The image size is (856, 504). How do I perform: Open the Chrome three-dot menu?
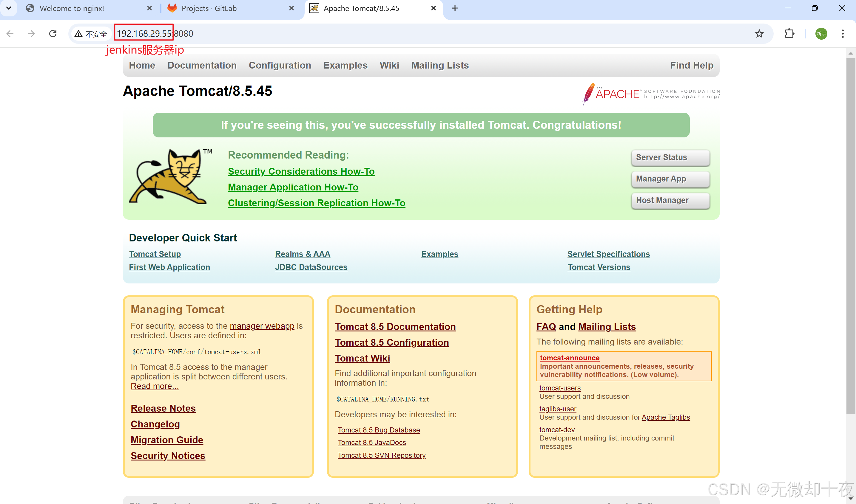842,34
